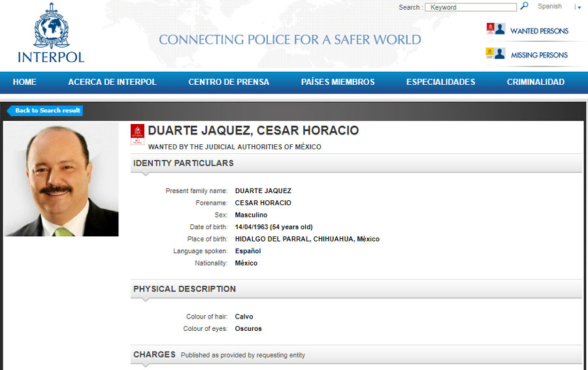Click the 'Colour of eyes:' label

(x=206, y=328)
